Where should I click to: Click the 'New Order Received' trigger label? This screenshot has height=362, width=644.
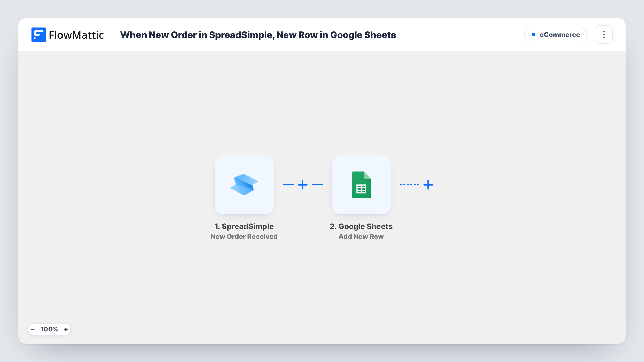pyautogui.click(x=244, y=237)
